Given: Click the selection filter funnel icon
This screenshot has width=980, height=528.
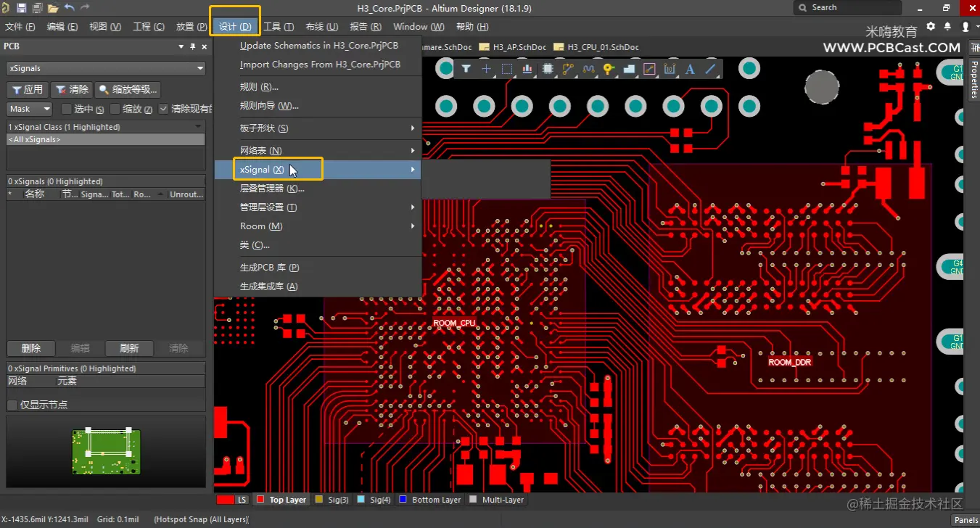Looking at the screenshot, I should pyautogui.click(x=466, y=69).
